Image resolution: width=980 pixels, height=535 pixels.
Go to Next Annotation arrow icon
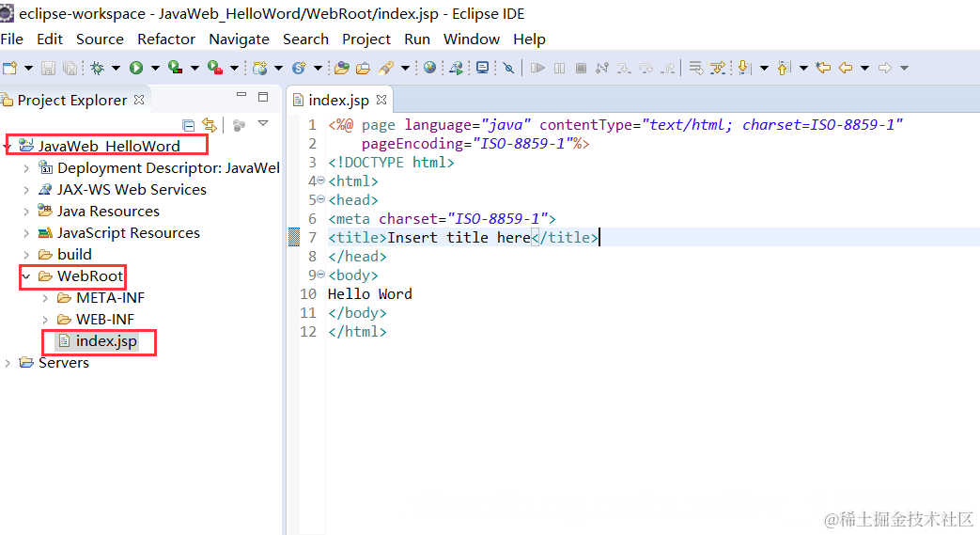click(x=744, y=68)
